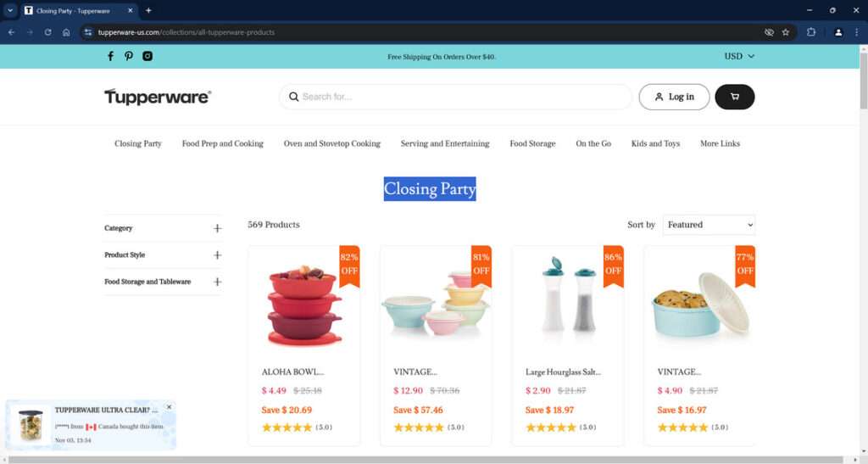The width and height of the screenshot is (868, 464).
Task: Open the shopping cart
Action: 735,97
